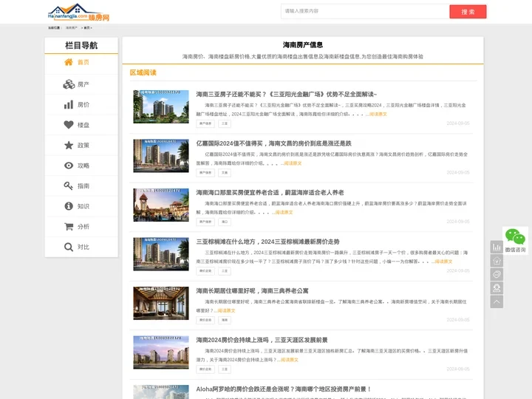
Task: Open thumbnail of 三亚阳光金融广场 article
Action: pyautogui.click(x=161, y=106)
